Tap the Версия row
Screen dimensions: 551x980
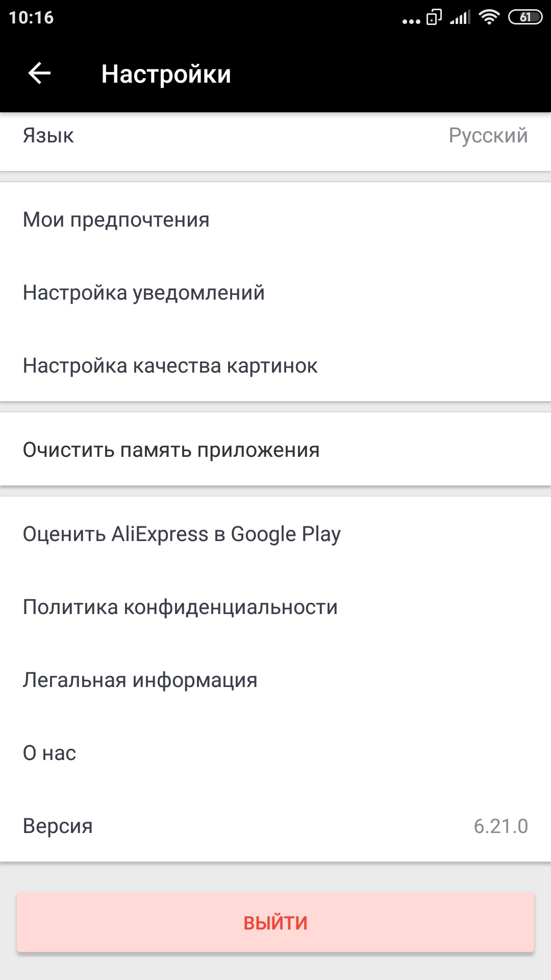pyautogui.click(x=275, y=826)
